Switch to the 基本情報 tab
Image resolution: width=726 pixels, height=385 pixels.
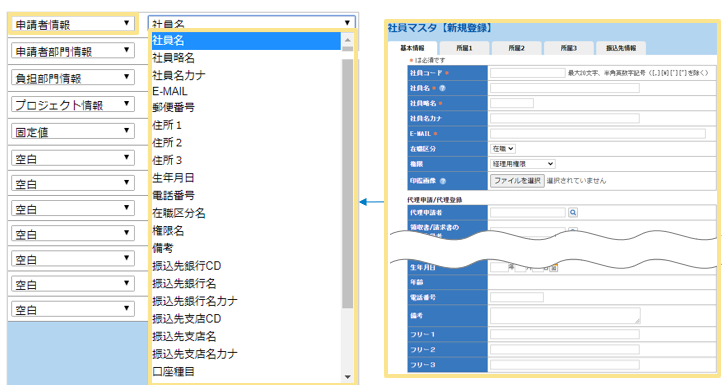(412, 48)
